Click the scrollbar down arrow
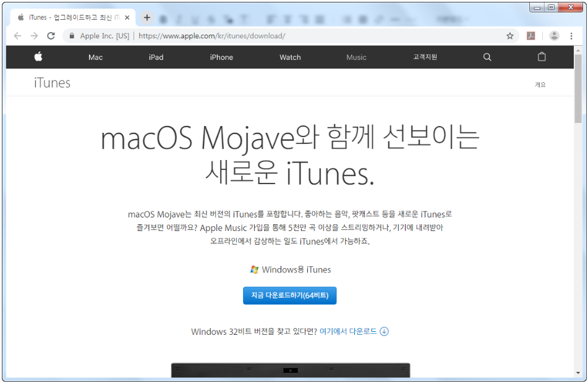The height and width of the screenshot is (383, 588). 578,373
